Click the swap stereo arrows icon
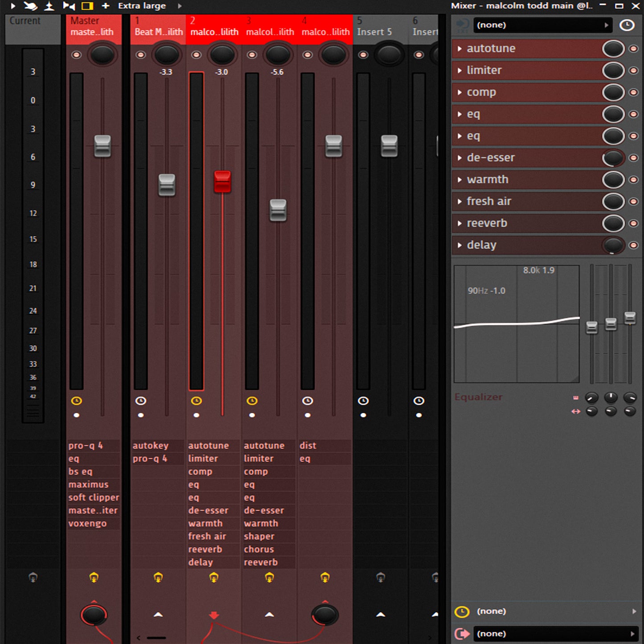Image resolution: width=644 pixels, height=644 pixels. point(576,411)
